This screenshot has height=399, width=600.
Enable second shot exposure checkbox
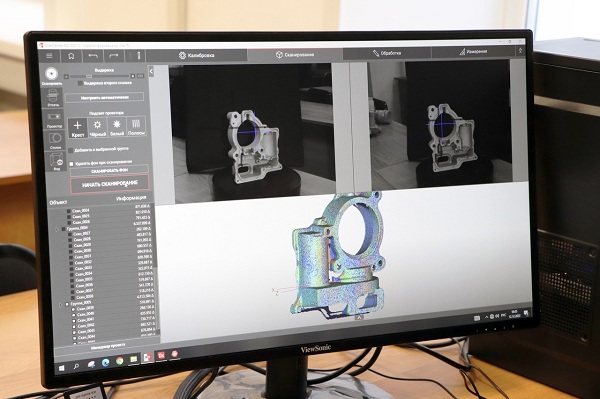coord(80,83)
